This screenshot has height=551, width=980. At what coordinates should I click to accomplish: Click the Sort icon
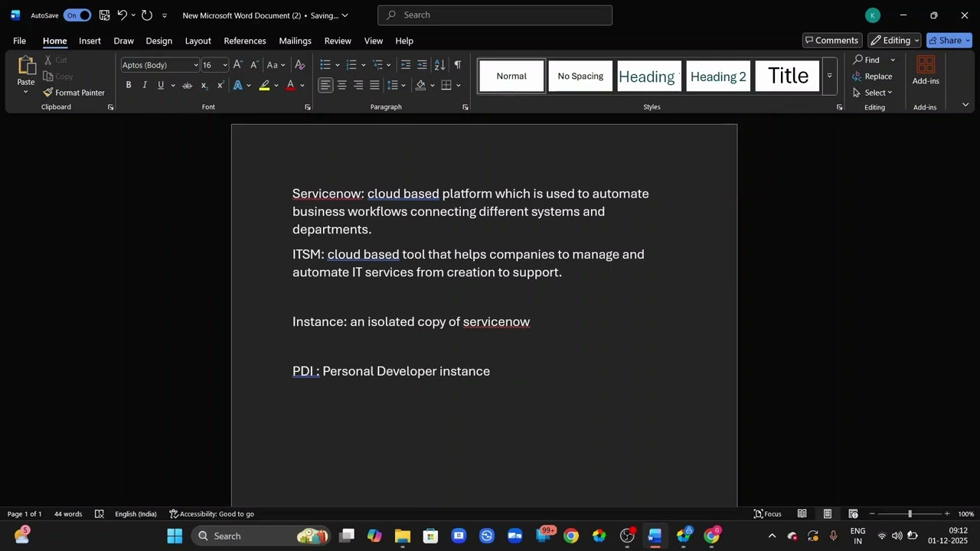coord(439,65)
